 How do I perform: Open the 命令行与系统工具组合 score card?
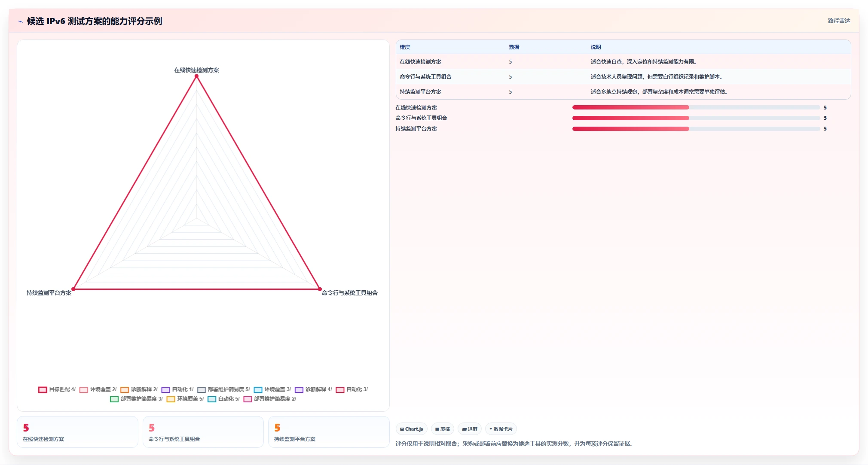click(203, 432)
